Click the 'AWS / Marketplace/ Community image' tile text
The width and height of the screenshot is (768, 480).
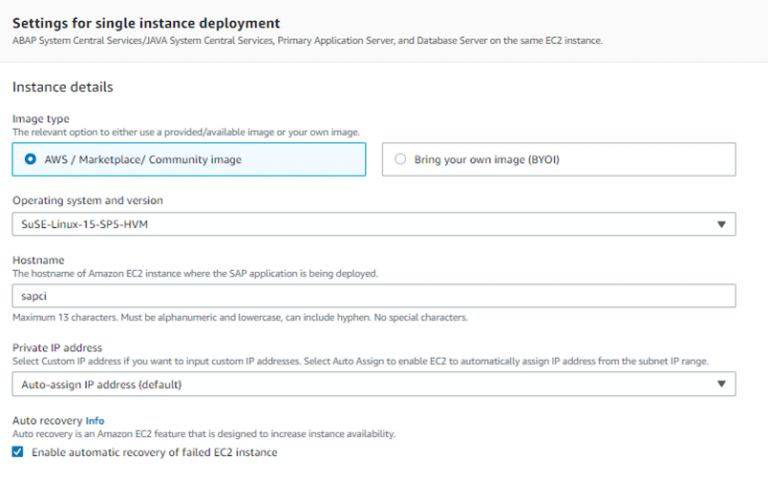pos(140,159)
